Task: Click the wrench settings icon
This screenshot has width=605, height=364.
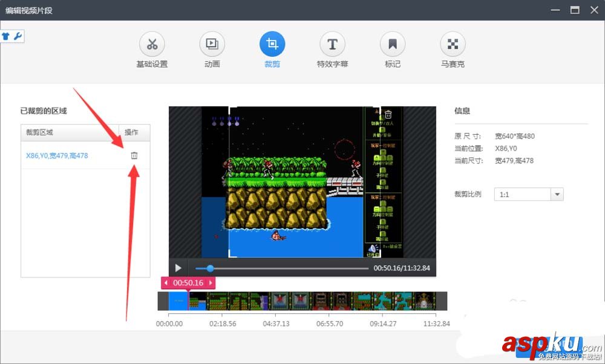Action: (x=18, y=37)
